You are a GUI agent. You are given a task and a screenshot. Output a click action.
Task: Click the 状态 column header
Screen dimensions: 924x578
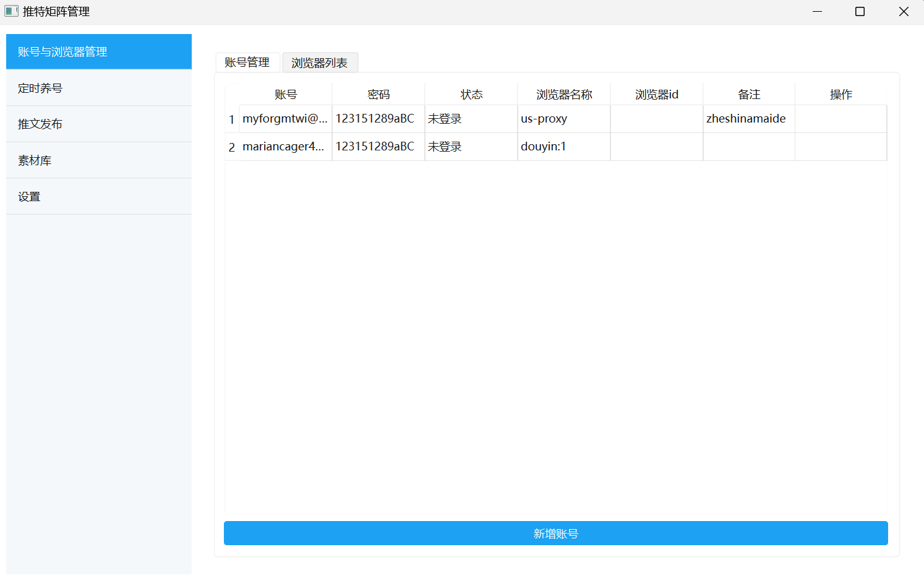pos(471,93)
